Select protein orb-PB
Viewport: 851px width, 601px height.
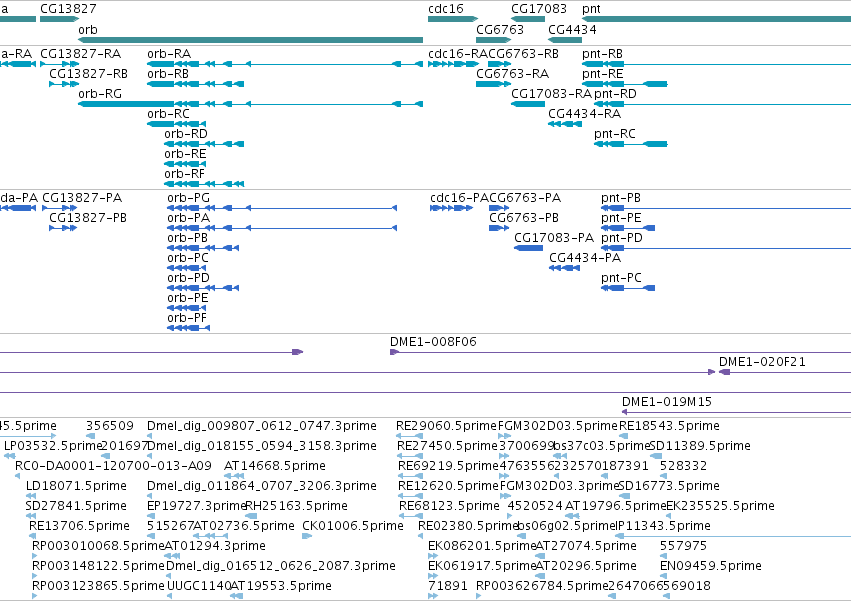(187, 238)
